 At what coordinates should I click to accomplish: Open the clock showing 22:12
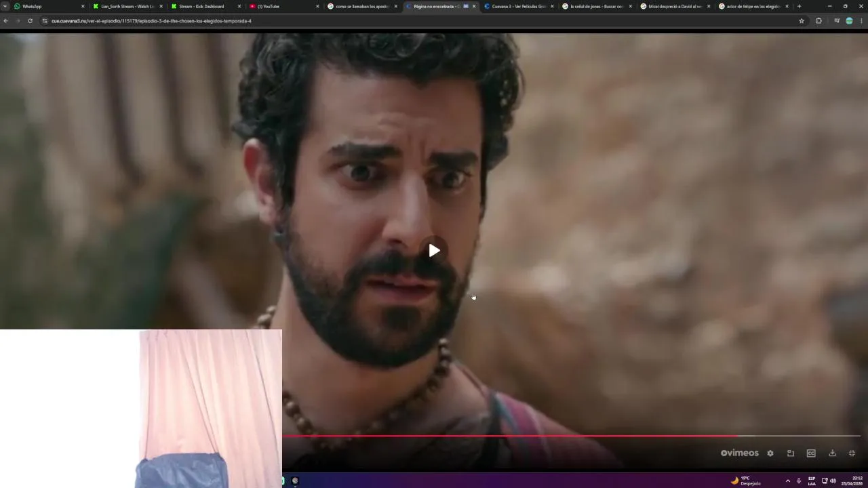click(x=852, y=481)
